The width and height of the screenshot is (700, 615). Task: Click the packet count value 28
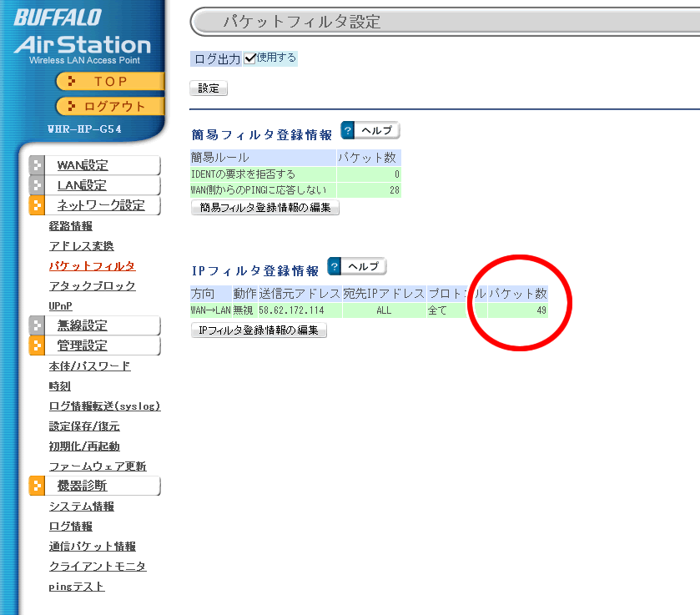(x=394, y=189)
